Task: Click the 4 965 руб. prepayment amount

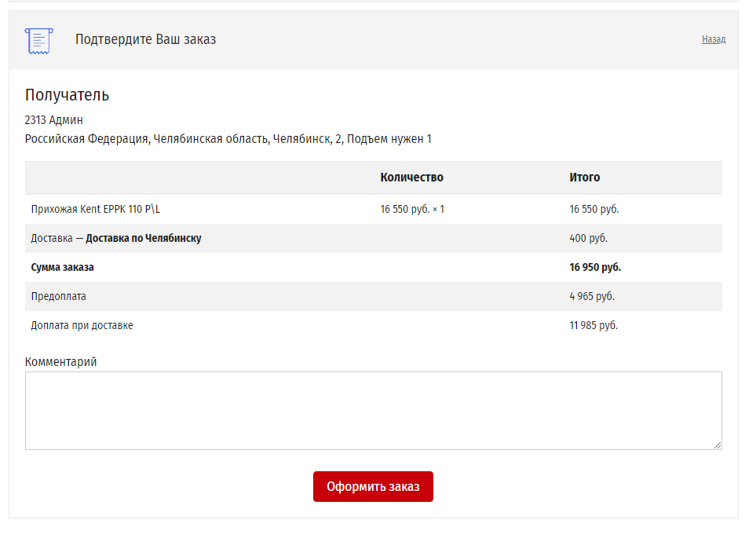Action: point(591,296)
